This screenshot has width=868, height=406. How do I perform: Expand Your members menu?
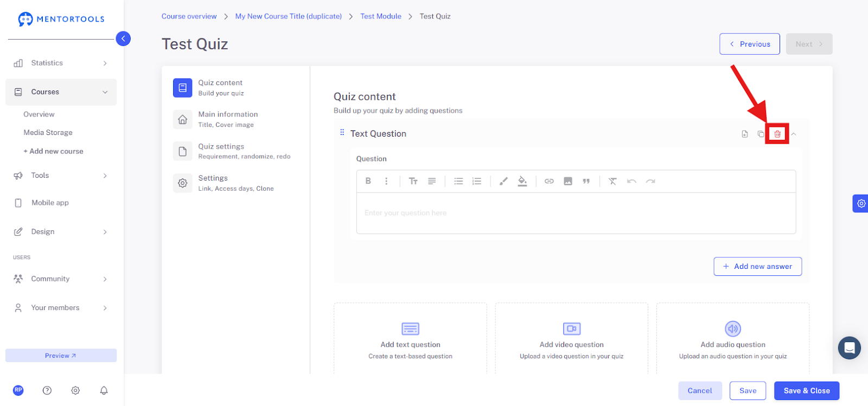[x=61, y=307]
